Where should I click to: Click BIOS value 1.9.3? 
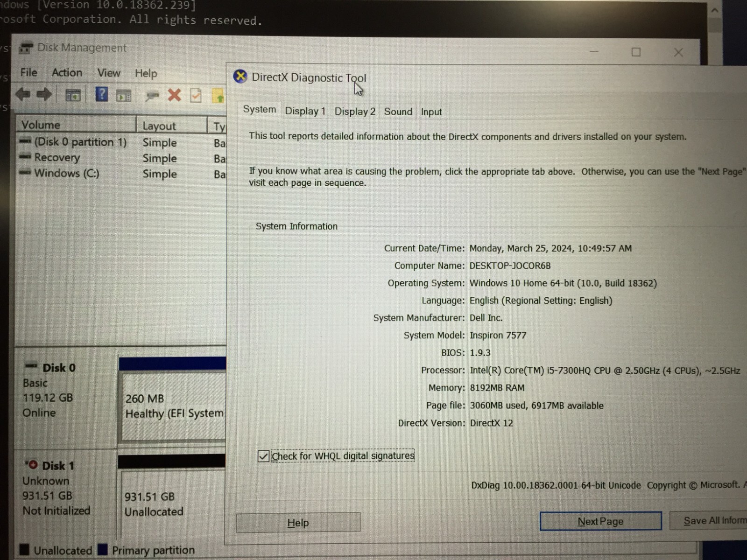point(480,353)
